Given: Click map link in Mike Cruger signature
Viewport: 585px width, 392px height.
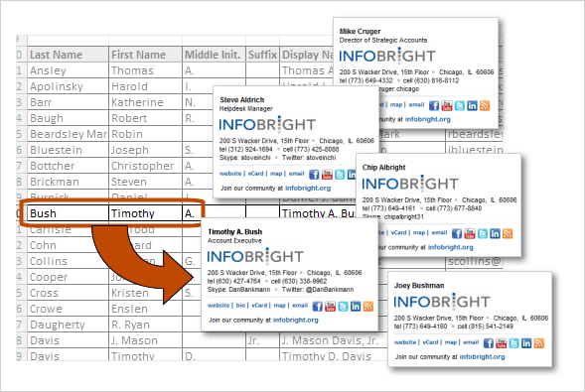Looking at the screenshot, I should coord(396,105).
